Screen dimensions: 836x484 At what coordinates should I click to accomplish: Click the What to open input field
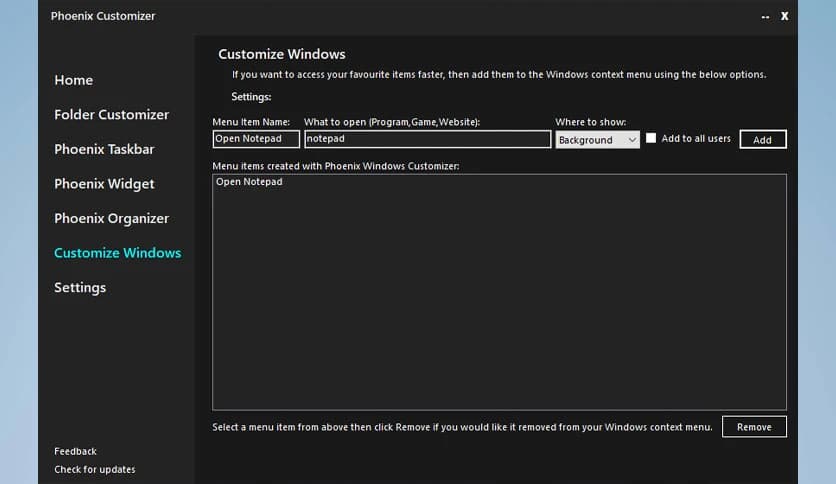(428, 139)
